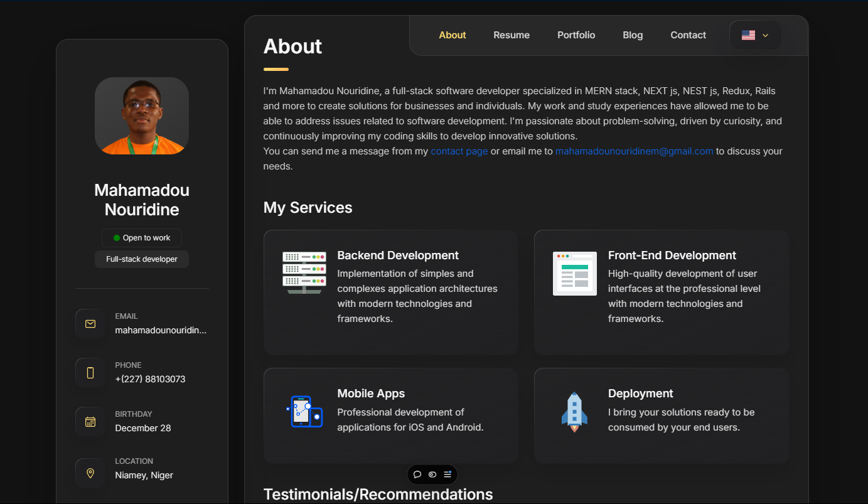Click the Front-End Development browser icon
The width and height of the screenshot is (868, 504).
(575, 274)
